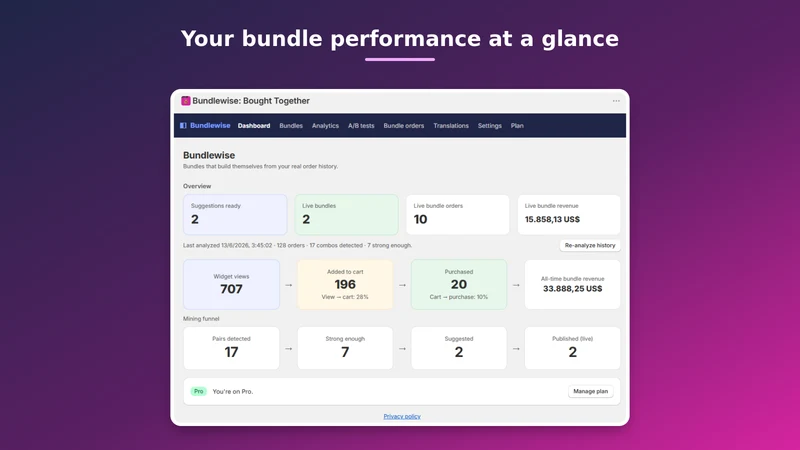Click the Live bundle orders card

click(458, 214)
